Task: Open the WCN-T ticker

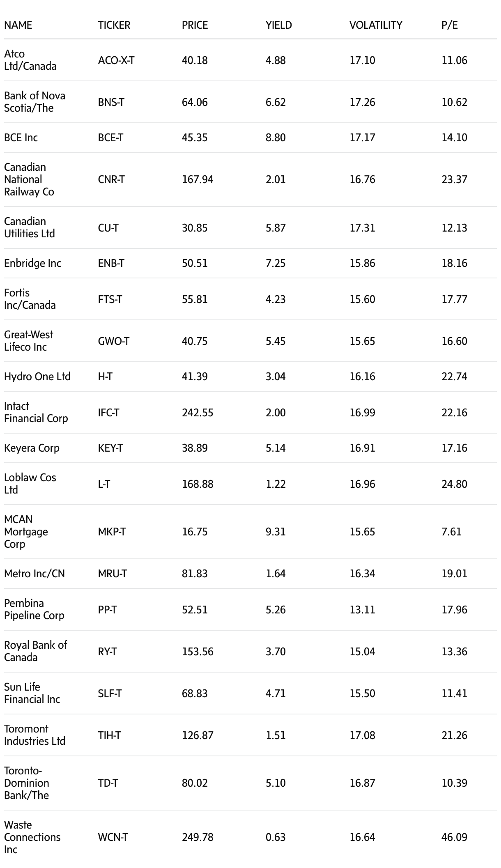Action: (113, 837)
